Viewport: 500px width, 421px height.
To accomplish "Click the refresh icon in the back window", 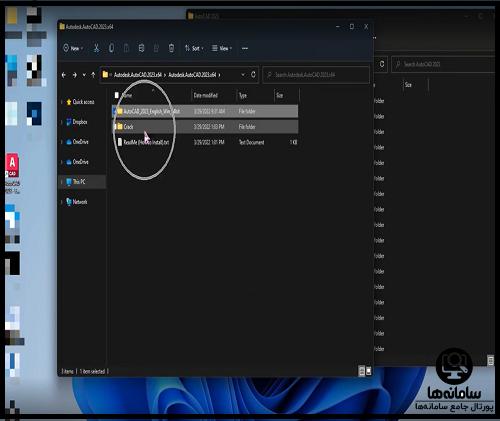I will [x=382, y=64].
